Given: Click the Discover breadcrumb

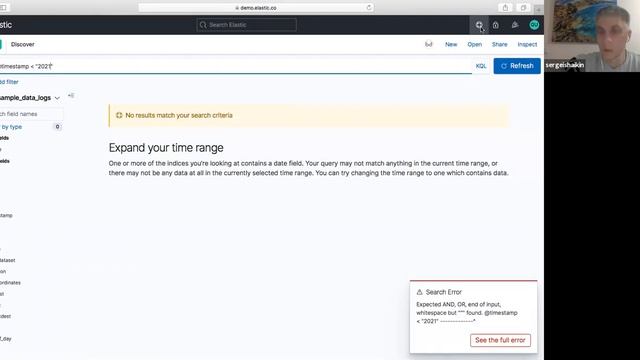Looking at the screenshot, I should 23,44.
